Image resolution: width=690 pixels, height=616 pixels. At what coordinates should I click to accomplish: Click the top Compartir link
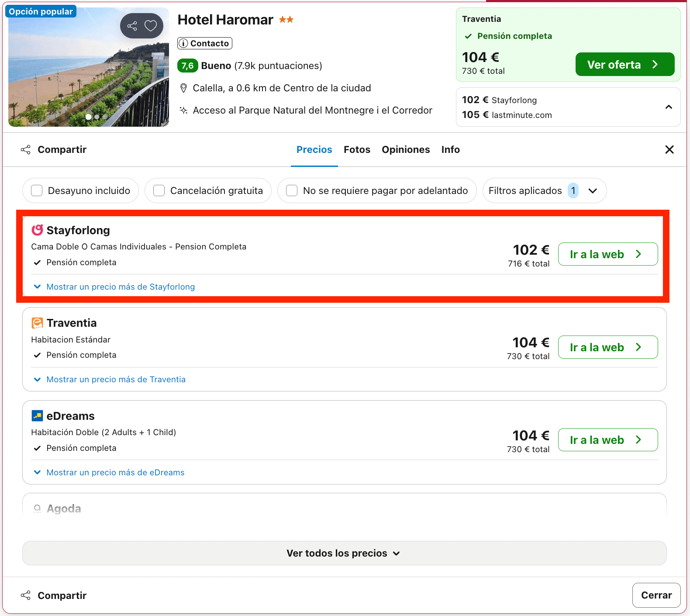click(62, 150)
